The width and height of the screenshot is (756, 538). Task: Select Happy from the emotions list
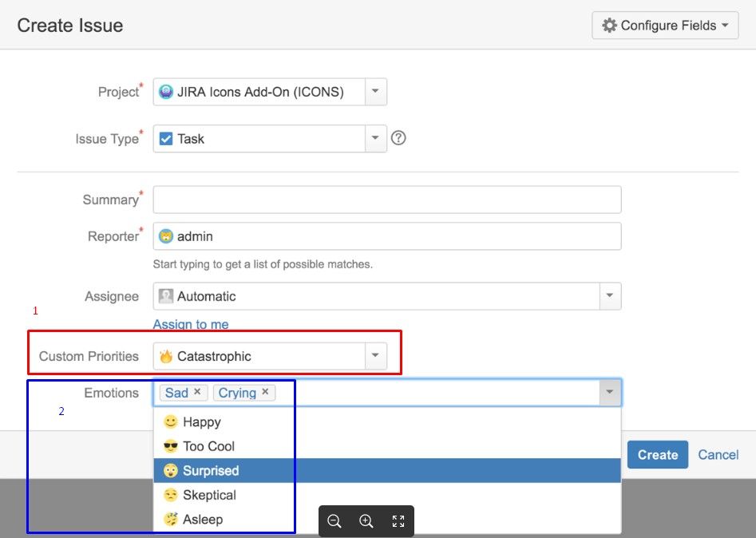coord(387,421)
